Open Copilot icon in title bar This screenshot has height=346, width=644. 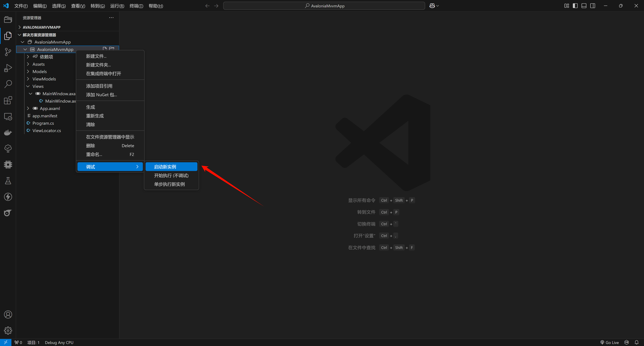432,6
